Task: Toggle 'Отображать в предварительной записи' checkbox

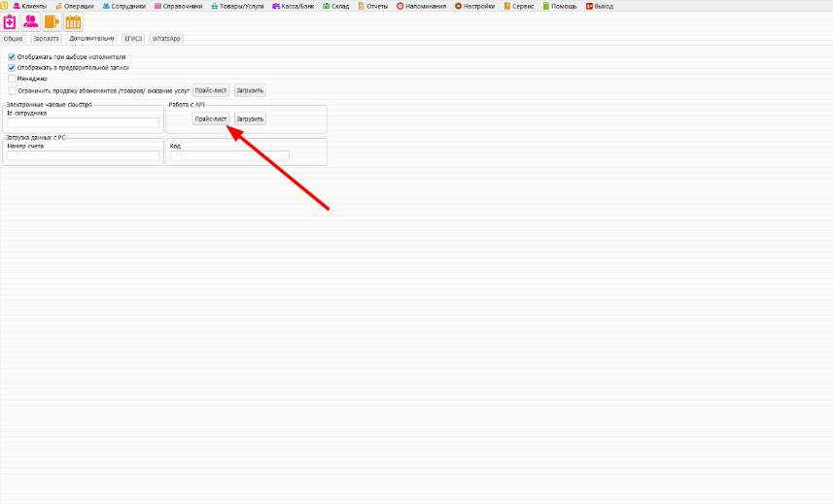Action: pyautogui.click(x=12, y=68)
